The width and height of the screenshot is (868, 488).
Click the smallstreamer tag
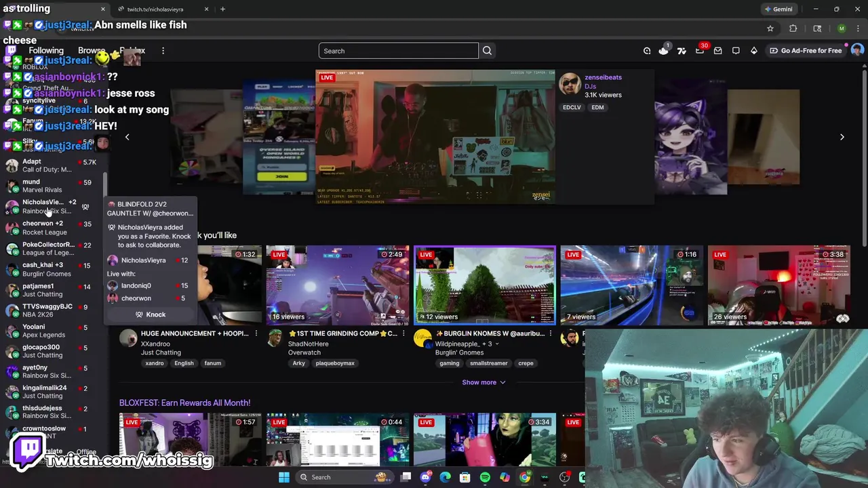[488, 363]
